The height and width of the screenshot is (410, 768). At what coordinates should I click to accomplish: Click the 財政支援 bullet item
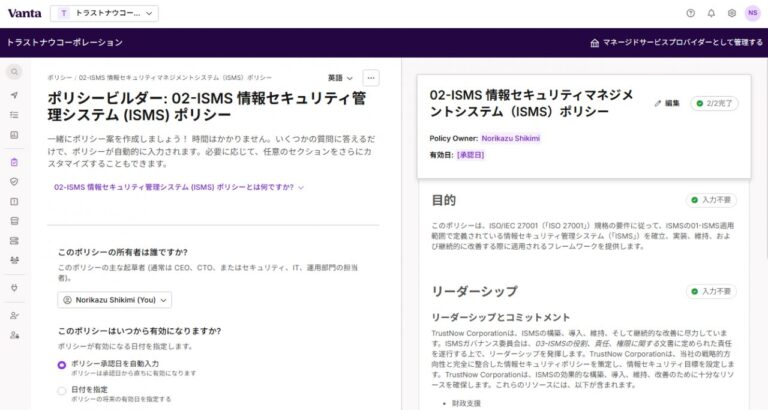coord(466,404)
